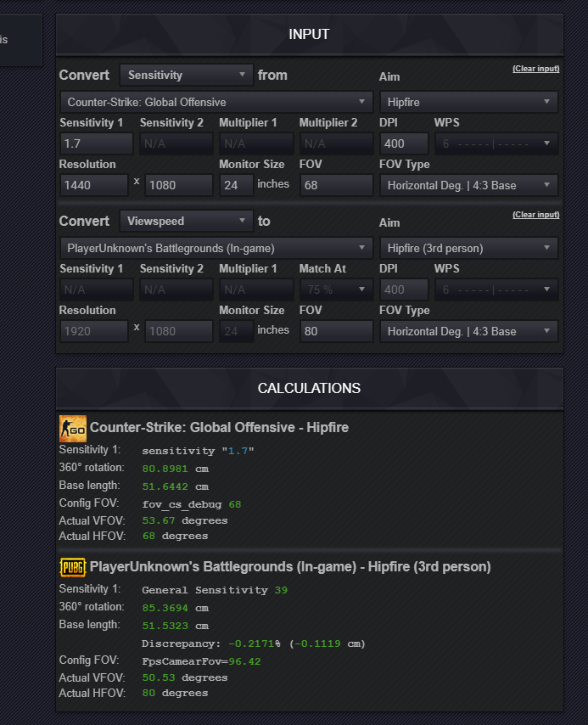
Task: Click the 51.5323 cm base length value
Action: coord(175,626)
